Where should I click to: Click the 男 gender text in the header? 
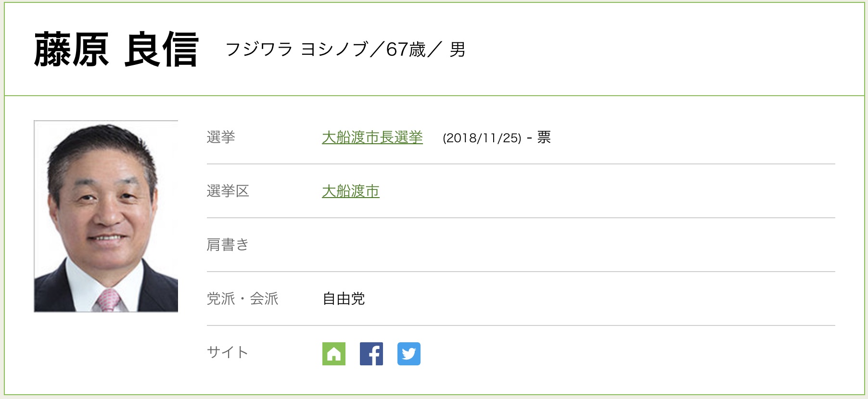pyautogui.click(x=457, y=50)
